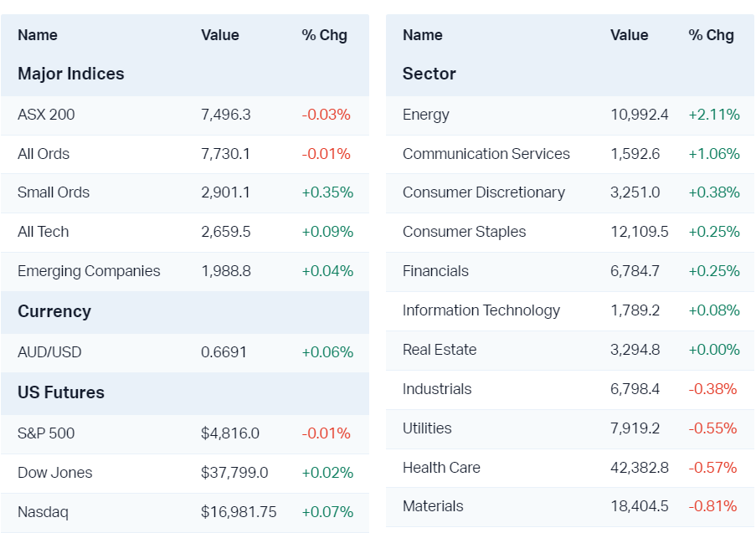Click Information Technology sector
Screen dimensions: 756x533
pyautogui.click(x=481, y=310)
